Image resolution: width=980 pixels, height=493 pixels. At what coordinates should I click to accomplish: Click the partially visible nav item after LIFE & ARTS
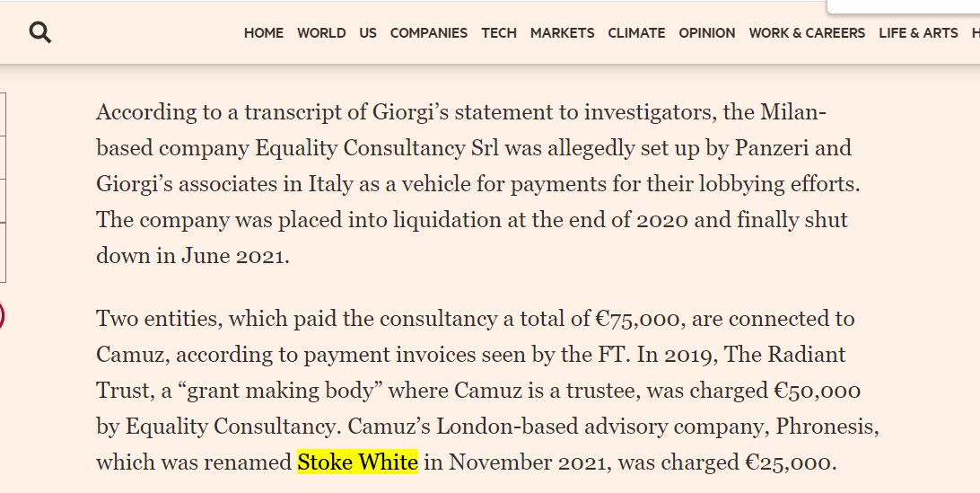pos(976,33)
